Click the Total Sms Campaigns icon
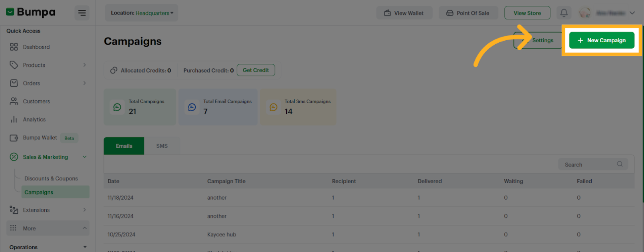This screenshot has width=644, height=252. pos(273,107)
